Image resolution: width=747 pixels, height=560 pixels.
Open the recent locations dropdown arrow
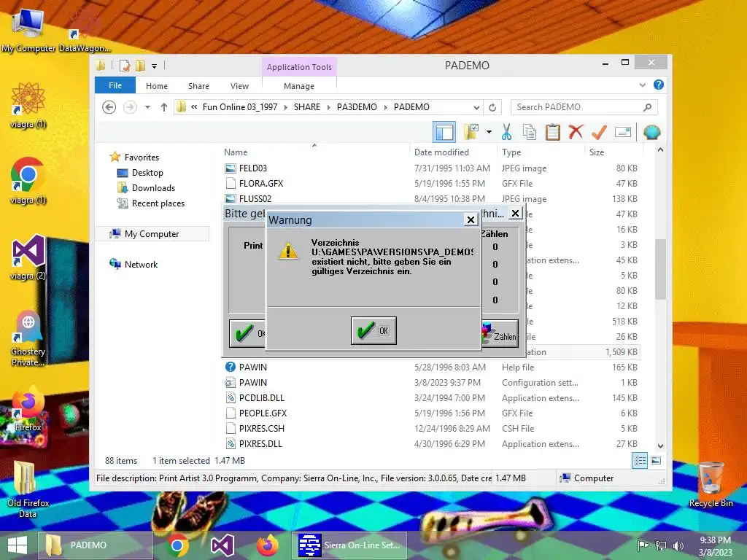point(147,107)
